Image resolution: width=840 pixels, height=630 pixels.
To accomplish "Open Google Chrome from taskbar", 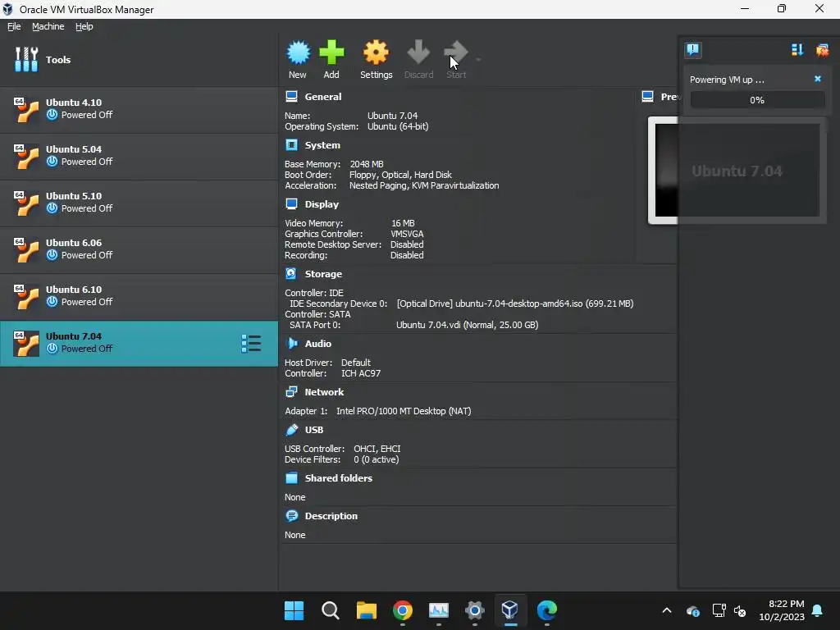I will (x=402, y=610).
